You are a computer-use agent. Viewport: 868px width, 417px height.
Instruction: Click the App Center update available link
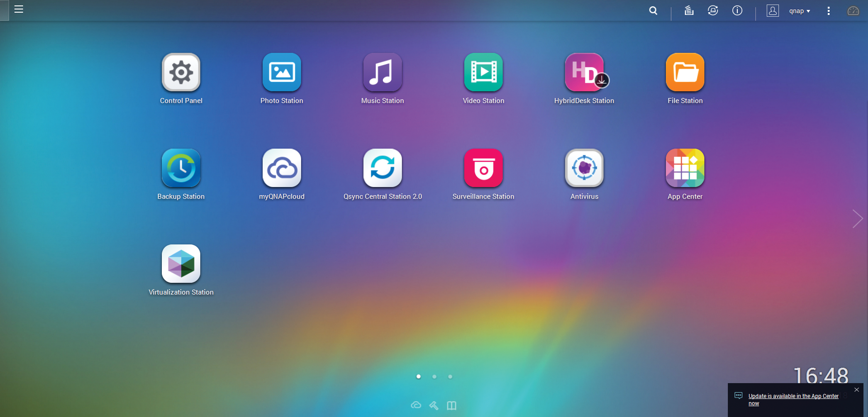(x=793, y=396)
